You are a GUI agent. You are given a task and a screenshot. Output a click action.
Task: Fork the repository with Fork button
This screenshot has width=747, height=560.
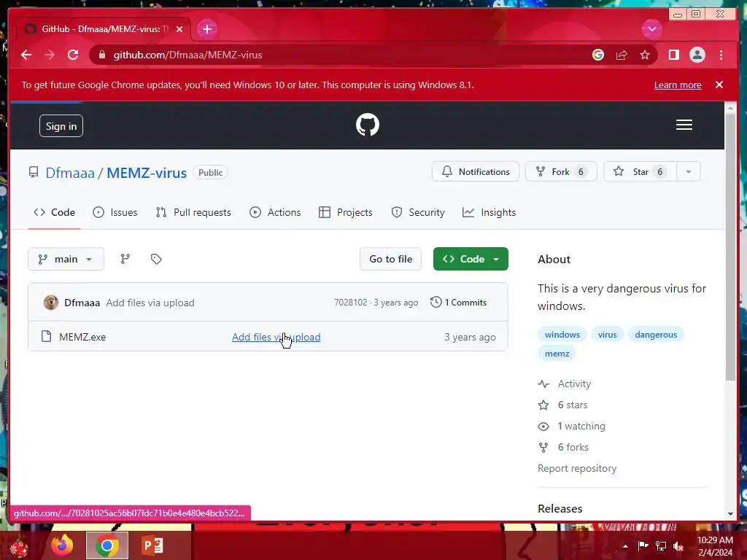click(x=561, y=171)
